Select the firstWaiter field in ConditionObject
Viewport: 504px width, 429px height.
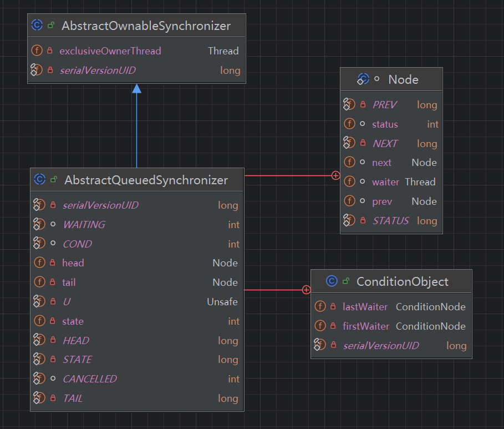tap(366, 326)
